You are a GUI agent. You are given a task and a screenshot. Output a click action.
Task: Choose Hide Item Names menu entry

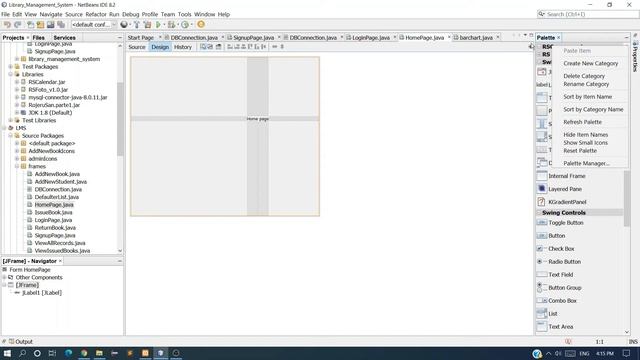585,135
